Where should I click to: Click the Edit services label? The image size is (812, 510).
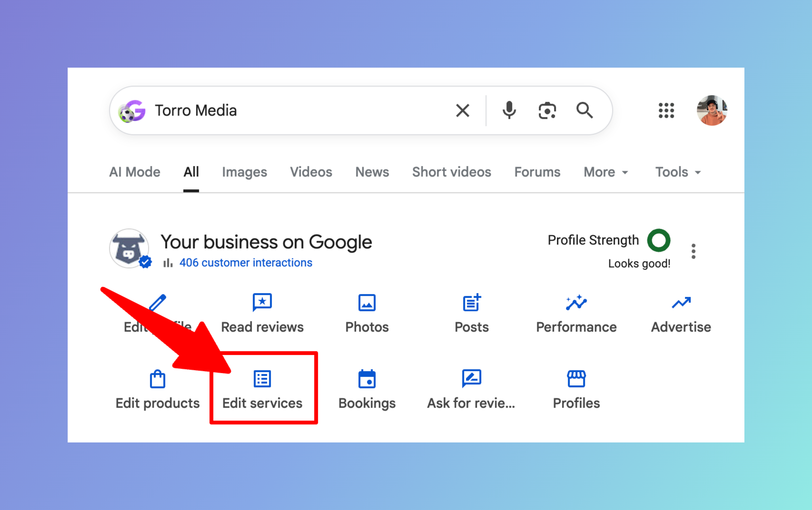point(262,403)
